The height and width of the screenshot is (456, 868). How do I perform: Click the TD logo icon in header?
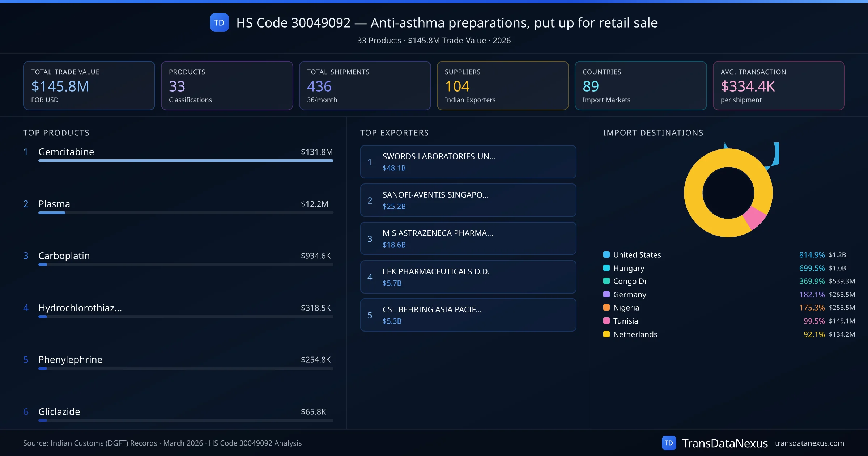219,22
